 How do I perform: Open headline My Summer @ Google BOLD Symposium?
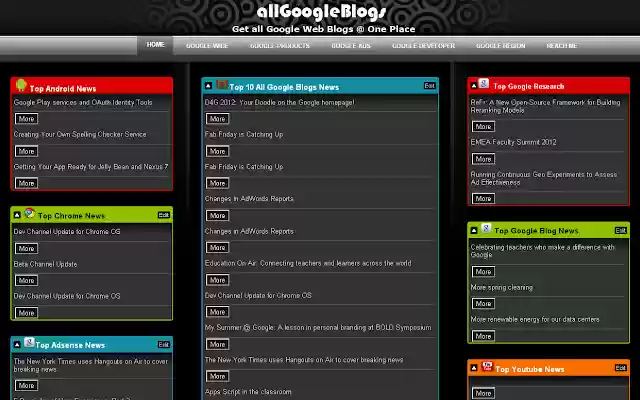[318, 327]
